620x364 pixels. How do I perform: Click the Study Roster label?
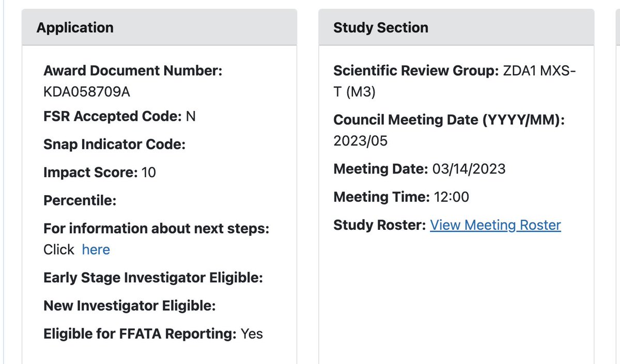379,225
